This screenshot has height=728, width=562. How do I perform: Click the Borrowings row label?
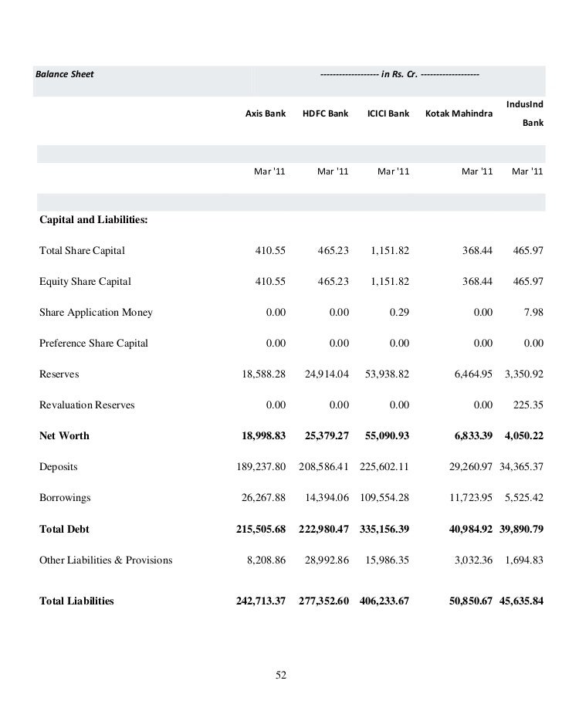click(65, 498)
